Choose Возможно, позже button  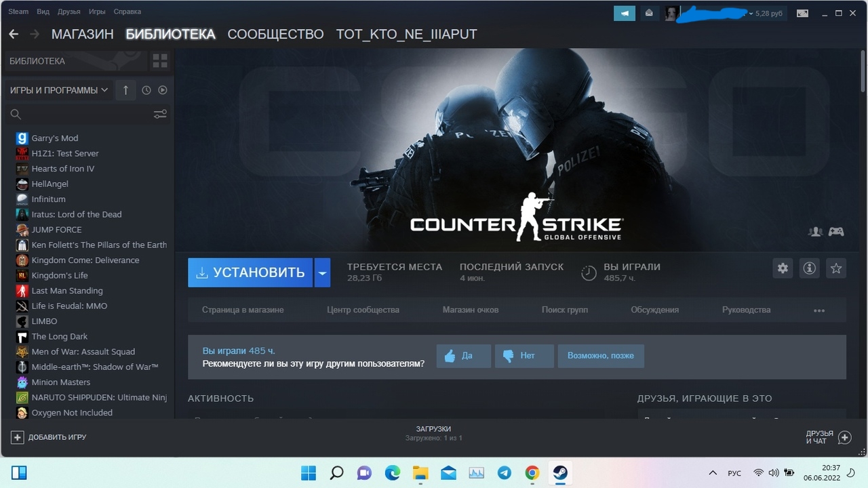click(601, 356)
